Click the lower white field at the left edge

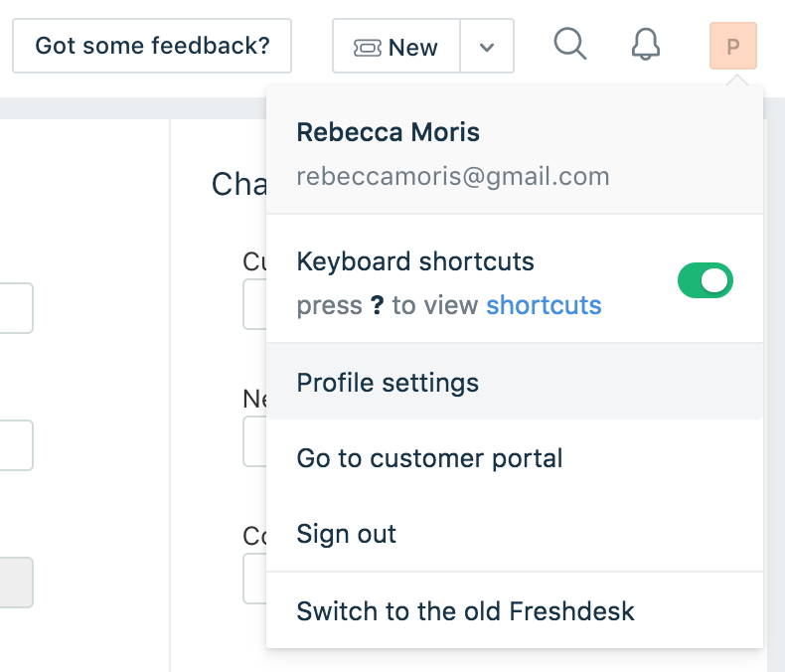click(x=16, y=445)
